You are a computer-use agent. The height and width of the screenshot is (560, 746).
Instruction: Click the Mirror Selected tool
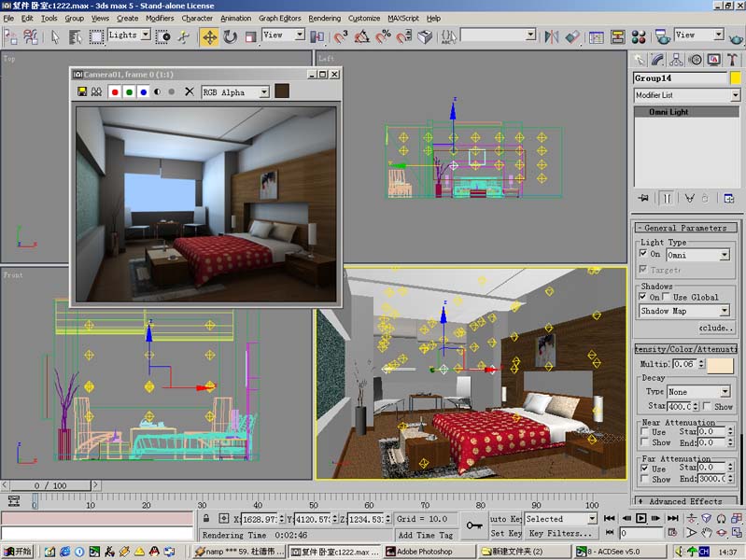tap(552, 36)
